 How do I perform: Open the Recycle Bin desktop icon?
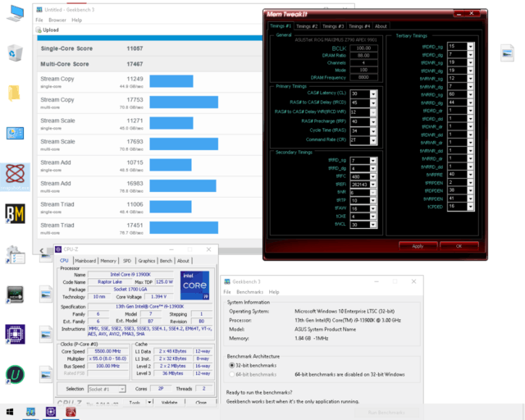pyautogui.click(x=15, y=52)
